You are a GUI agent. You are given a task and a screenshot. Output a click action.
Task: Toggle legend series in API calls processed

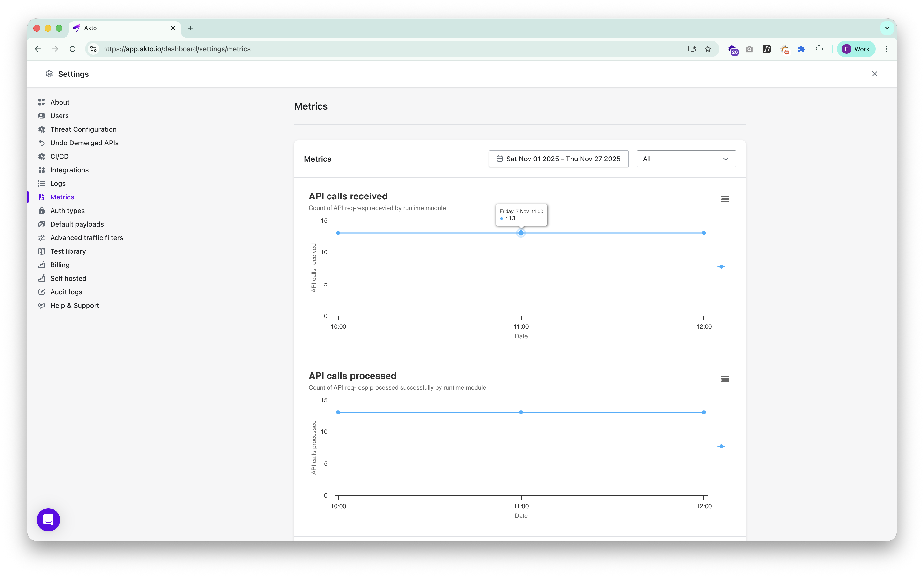[721, 446]
